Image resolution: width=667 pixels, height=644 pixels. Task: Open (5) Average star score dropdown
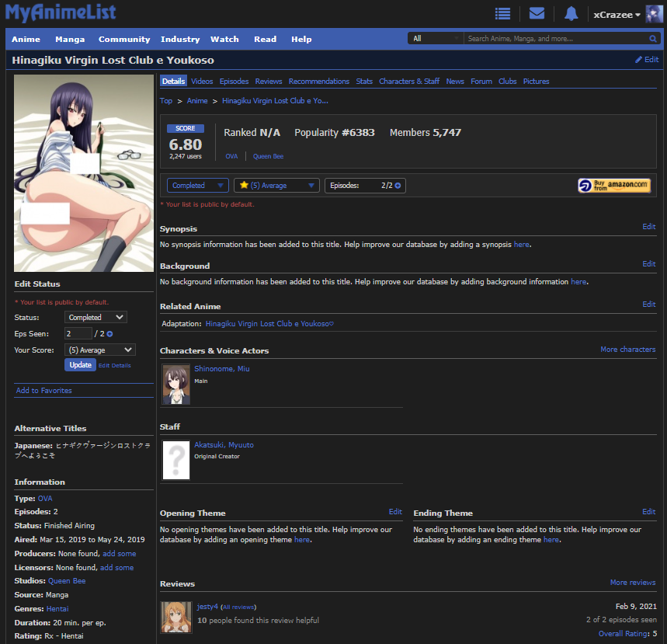(276, 186)
